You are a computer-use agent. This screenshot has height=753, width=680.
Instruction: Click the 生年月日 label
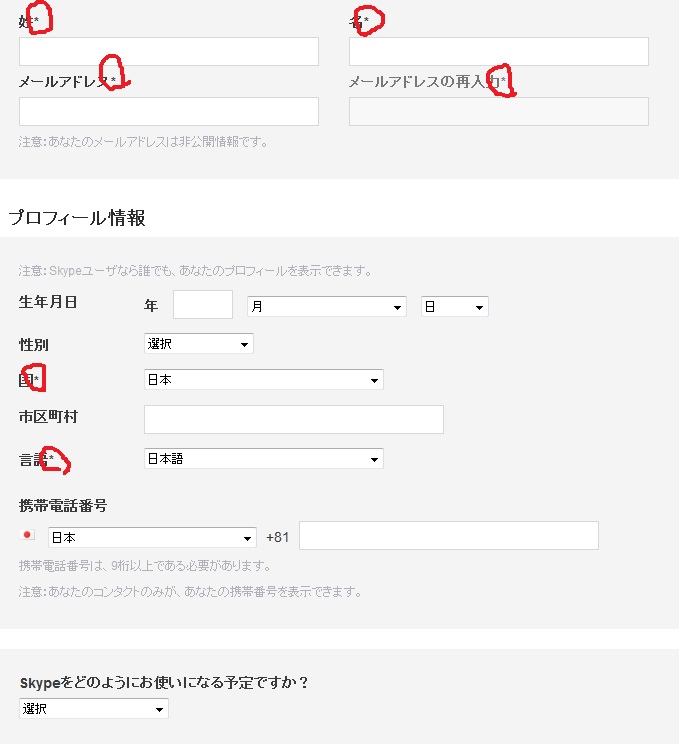point(48,302)
